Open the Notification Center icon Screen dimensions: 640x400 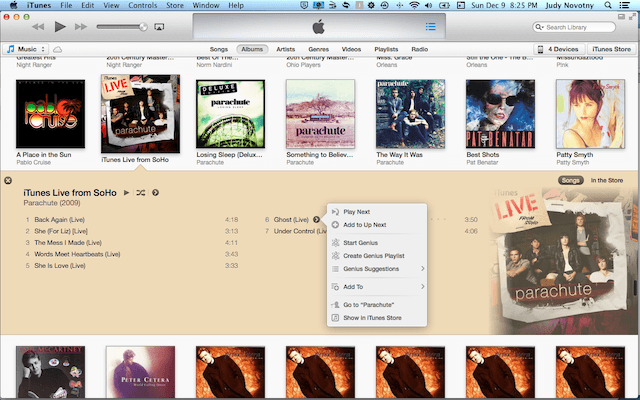point(624,5)
